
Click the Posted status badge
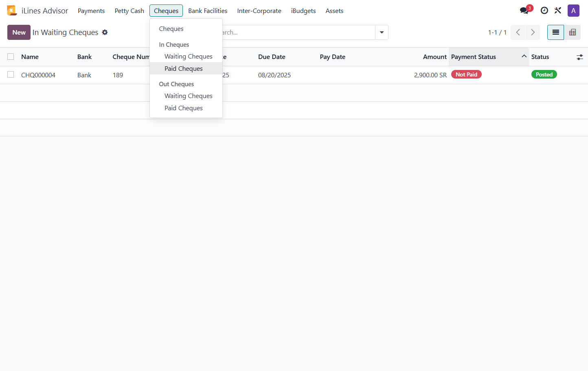pos(544,74)
